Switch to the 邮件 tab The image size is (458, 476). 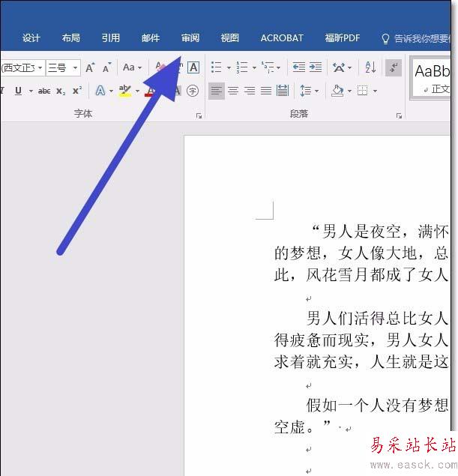click(151, 38)
